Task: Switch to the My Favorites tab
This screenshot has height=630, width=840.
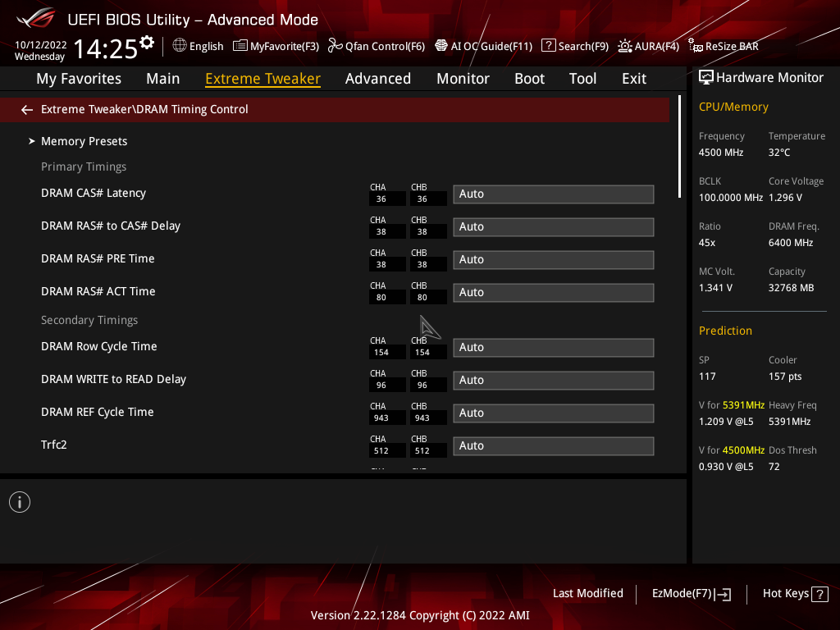Action: pos(79,79)
